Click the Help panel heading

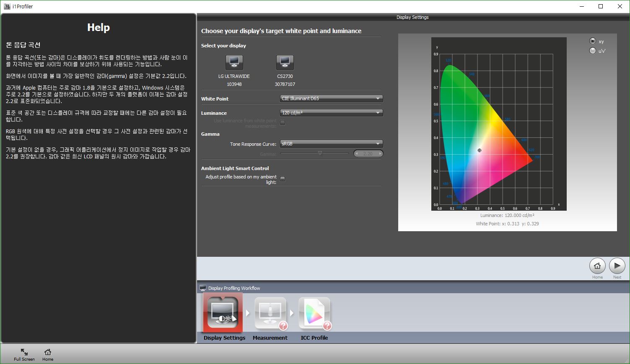[99, 27]
